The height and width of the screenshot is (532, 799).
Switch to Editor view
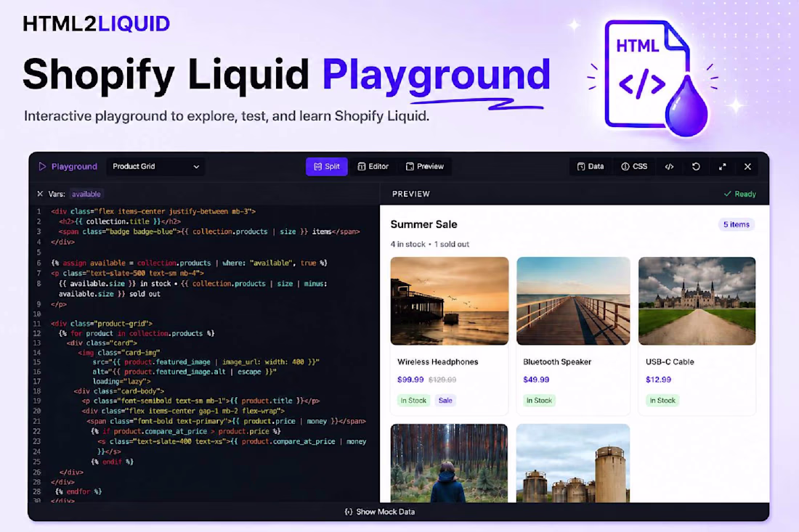[x=373, y=166]
